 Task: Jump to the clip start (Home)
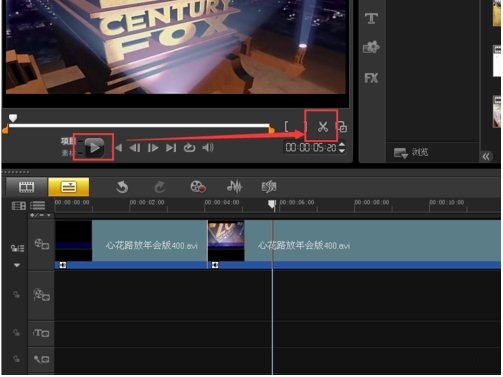tap(119, 148)
